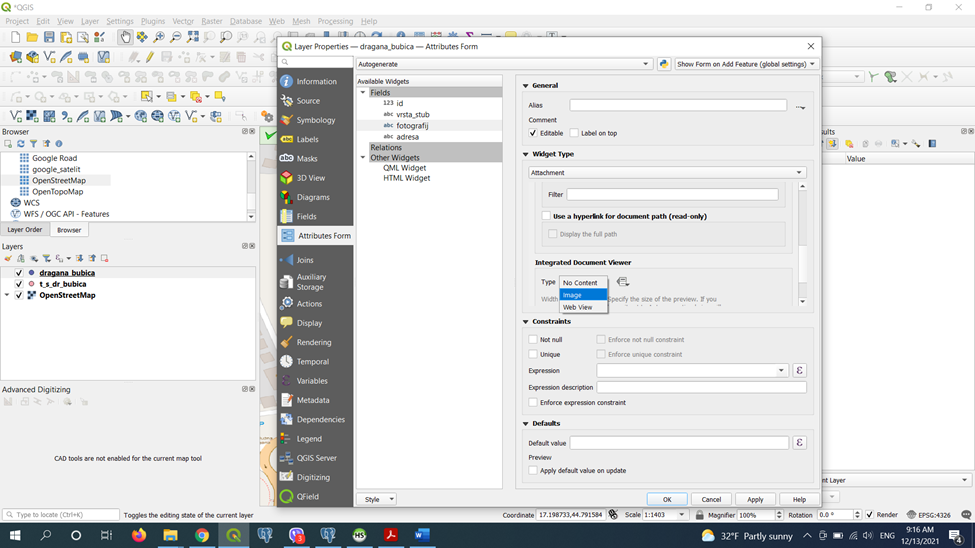
Task: Collapse the Fields tree node
Action: point(363,93)
